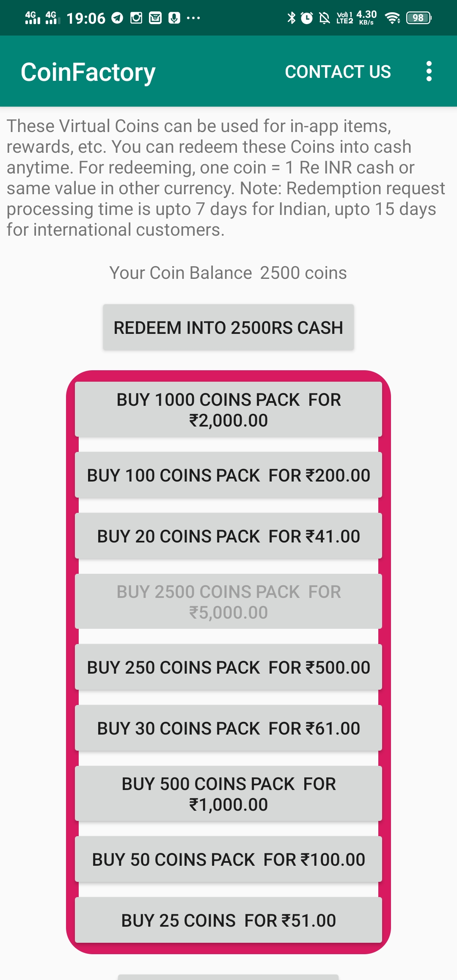Open Contact Us from the app bar
The width and height of the screenshot is (457, 980).
pyautogui.click(x=338, y=72)
